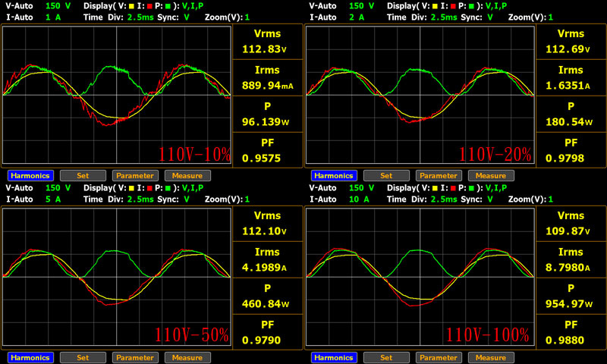Image resolution: width=607 pixels, height=364 pixels.
Task: Open Parameter in the 110V-50% panel
Action: pos(135,357)
